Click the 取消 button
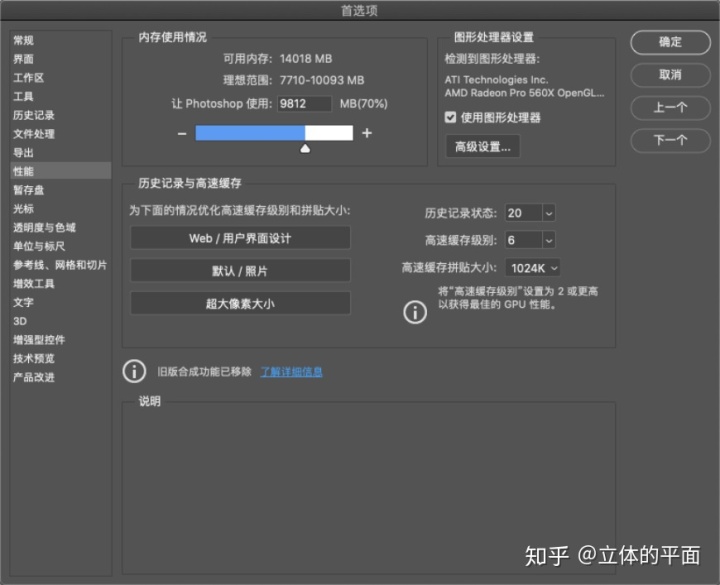 point(670,75)
